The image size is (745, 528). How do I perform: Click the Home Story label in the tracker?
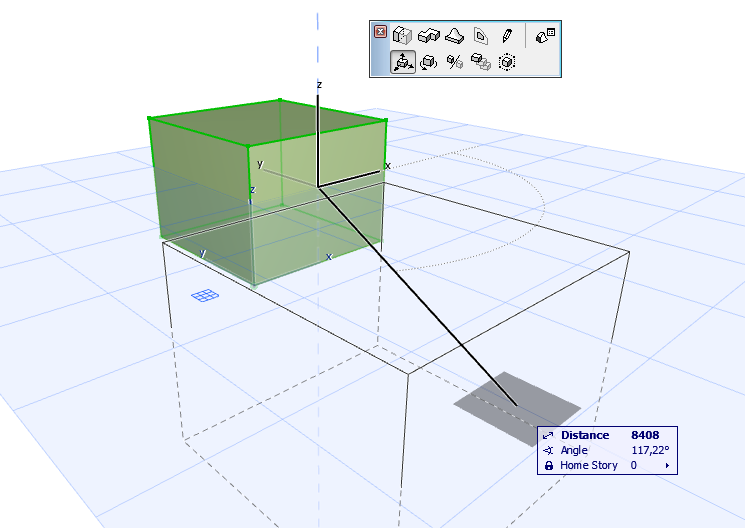(x=589, y=465)
